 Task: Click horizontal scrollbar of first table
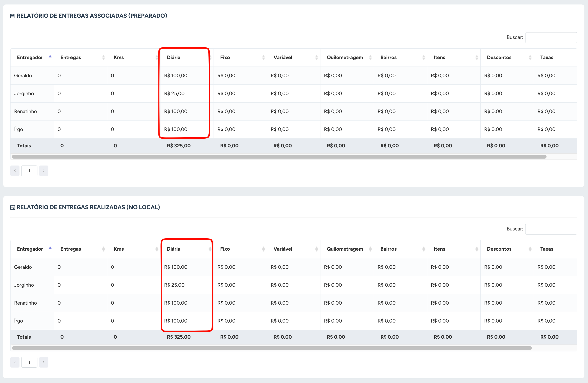click(279, 157)
